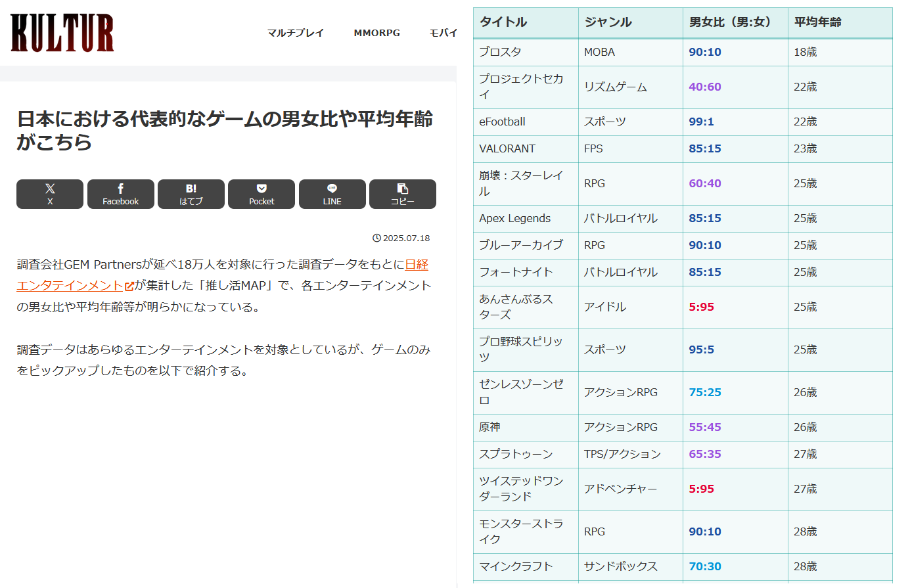Share the article on Facebook
This screenshot has width=910, height=588.
point(121,194)
